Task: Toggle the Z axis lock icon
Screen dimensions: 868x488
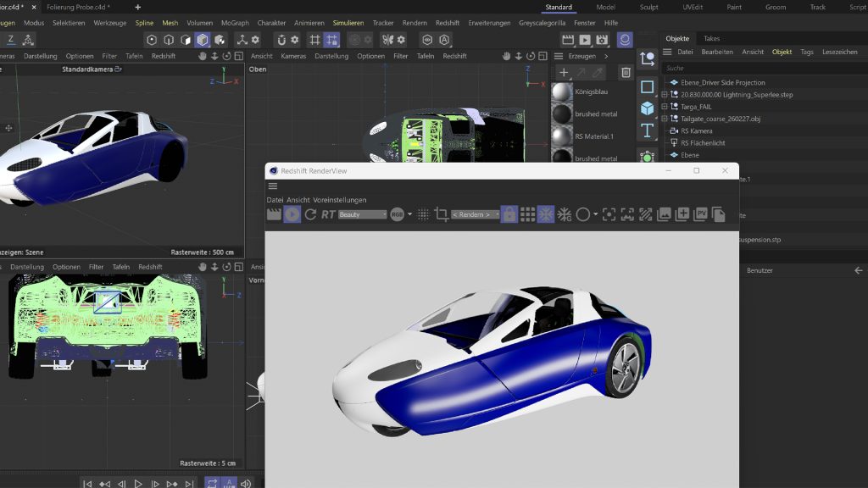Action: click(x=10, y=40)
